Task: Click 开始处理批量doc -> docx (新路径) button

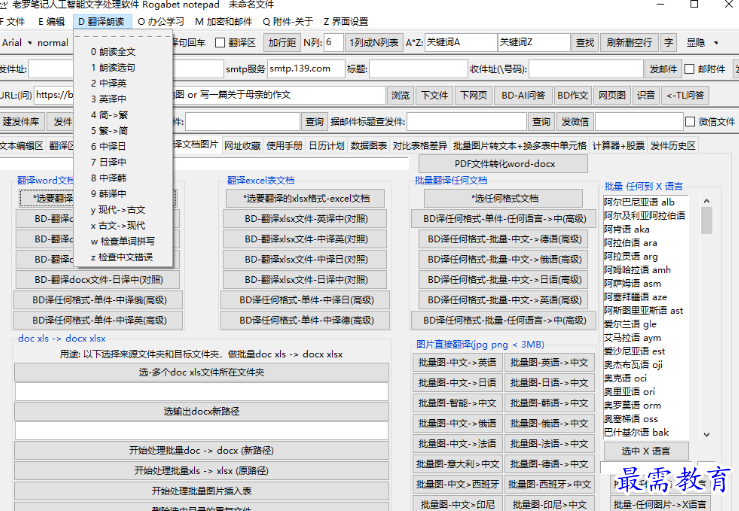Action: coord(201,451)
